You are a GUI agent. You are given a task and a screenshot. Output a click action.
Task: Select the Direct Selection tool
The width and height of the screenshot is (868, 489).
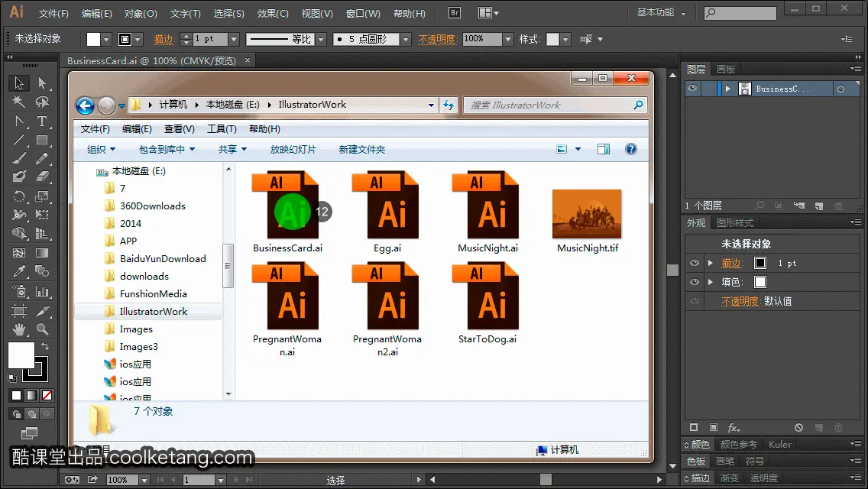42,83
